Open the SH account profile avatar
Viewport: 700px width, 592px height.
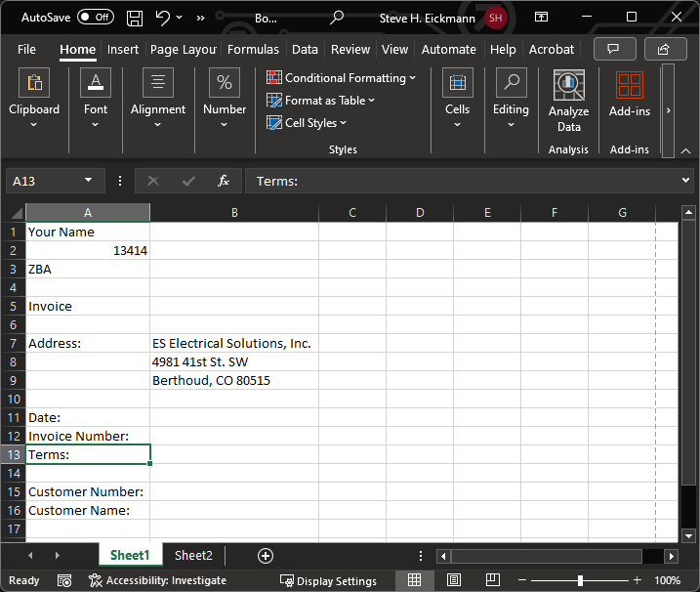click(496, 18)
